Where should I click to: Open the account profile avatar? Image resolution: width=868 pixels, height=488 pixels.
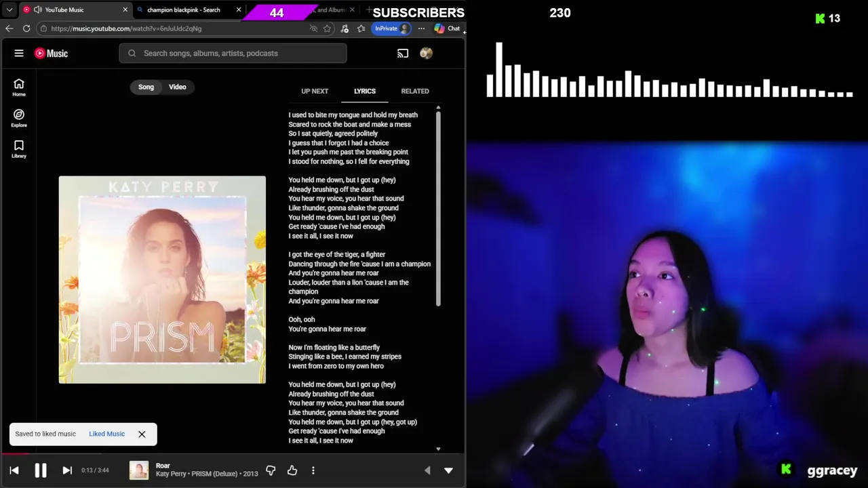pos(427,54)
